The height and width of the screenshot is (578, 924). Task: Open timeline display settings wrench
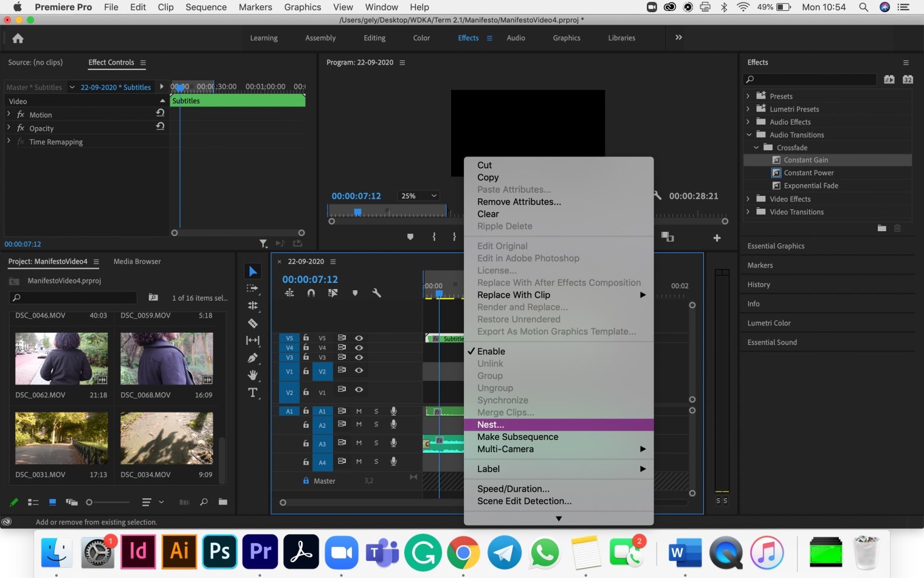tap(376, 293)
